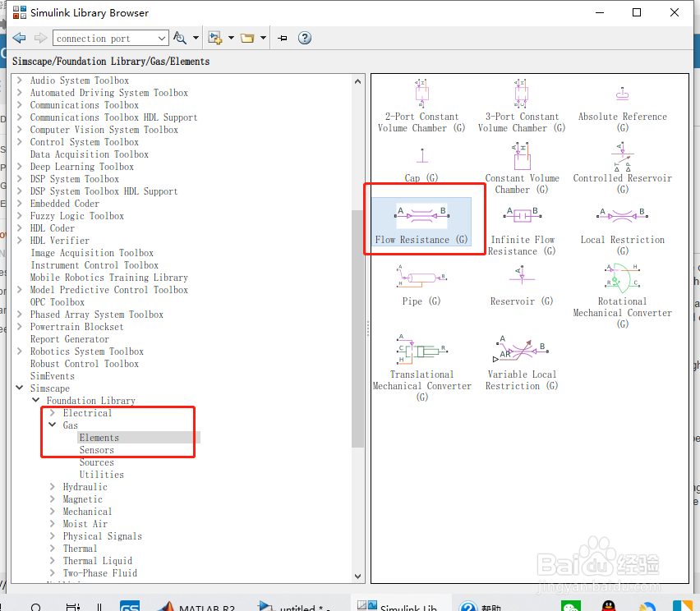The height and width of the screenshot is (611, 700).
Task: Open the untitled model taskbar button
Action: [294, 606]
